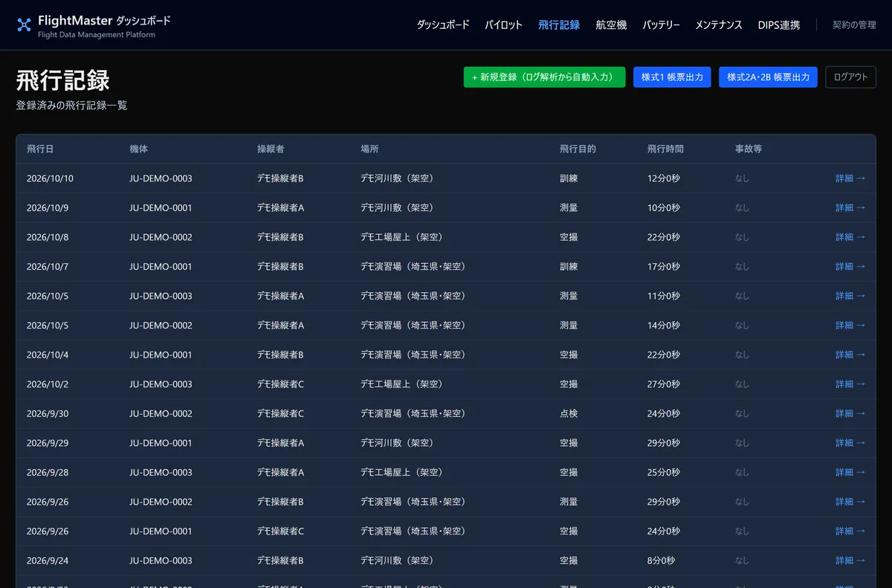Select the 2026/10/10 date cell
This screenshot has width=892, height=588.
click(50, 178)
